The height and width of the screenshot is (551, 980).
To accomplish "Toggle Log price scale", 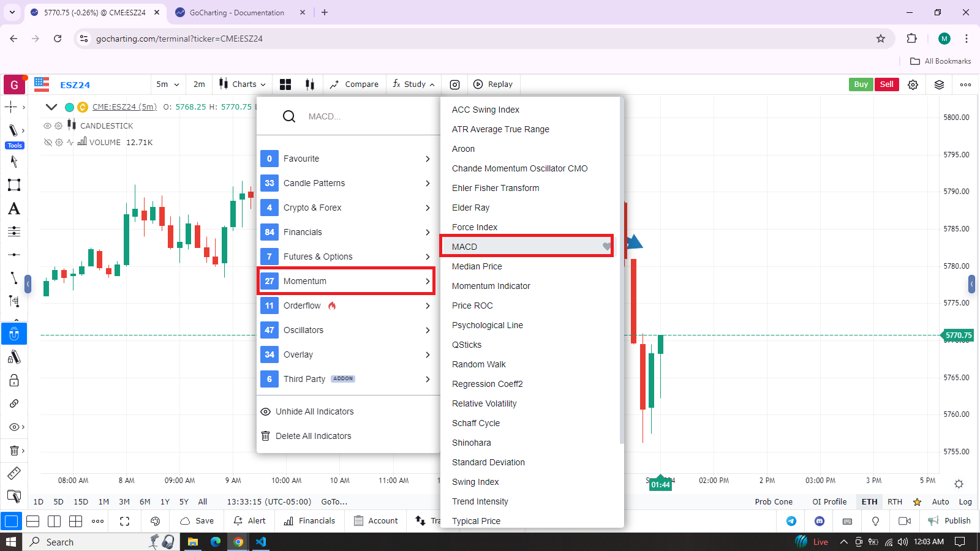I will 965,501.
